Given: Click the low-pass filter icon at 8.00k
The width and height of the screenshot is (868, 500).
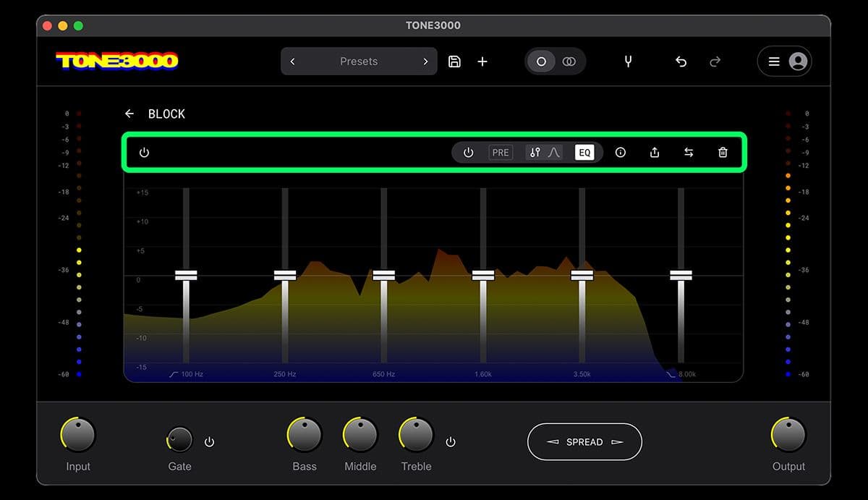Looking at the screenshot, I should coord(671,374).
